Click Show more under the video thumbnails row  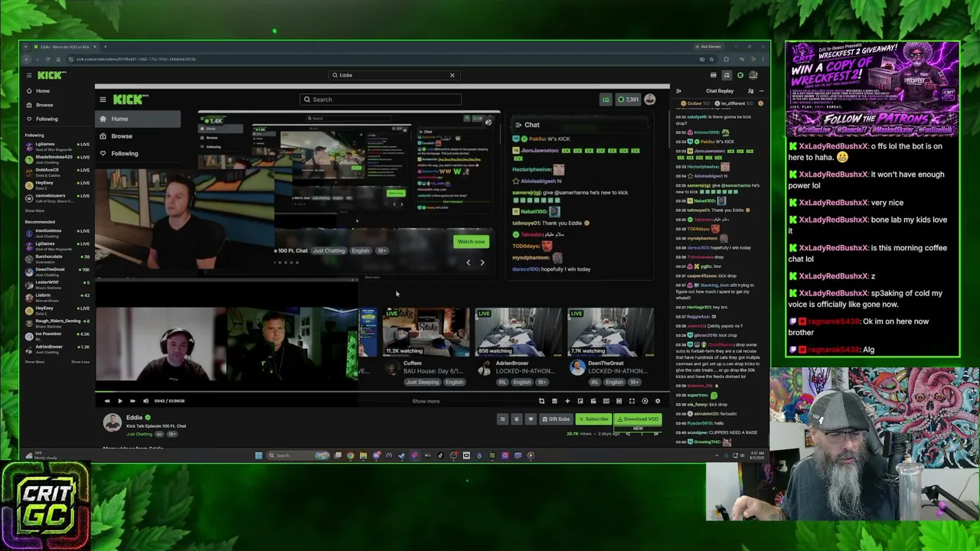(x=426, y=401)
